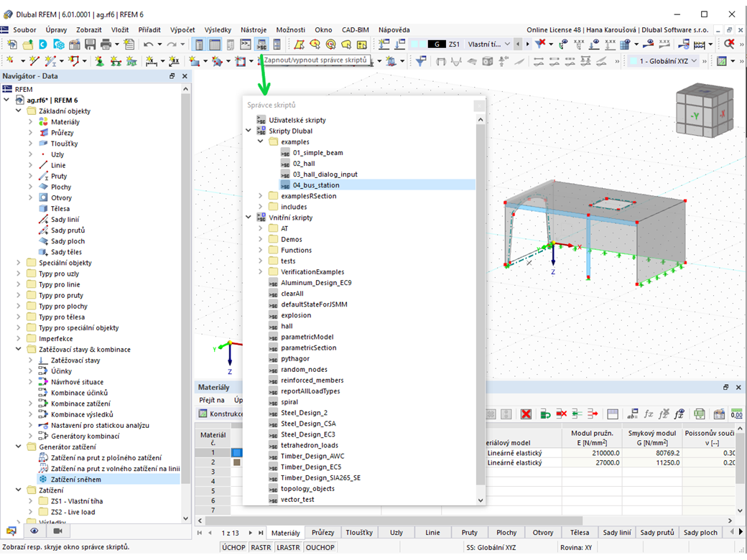
Task: Switch to the Průřezy table tab
Action: 323,533
